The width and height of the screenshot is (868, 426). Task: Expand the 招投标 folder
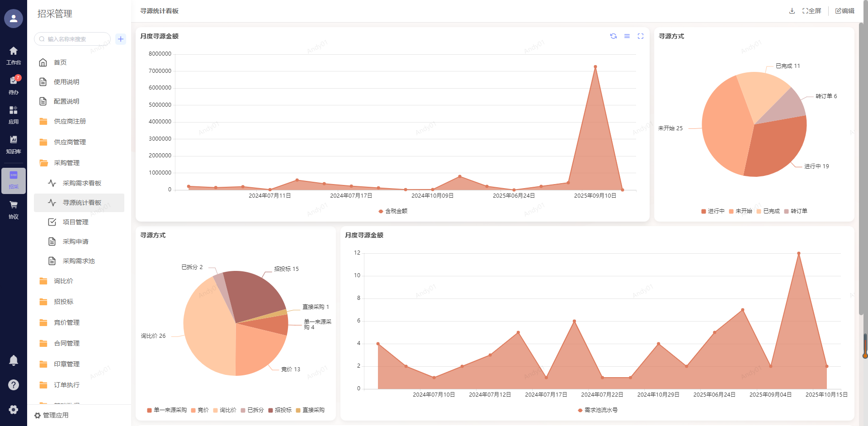63,302
